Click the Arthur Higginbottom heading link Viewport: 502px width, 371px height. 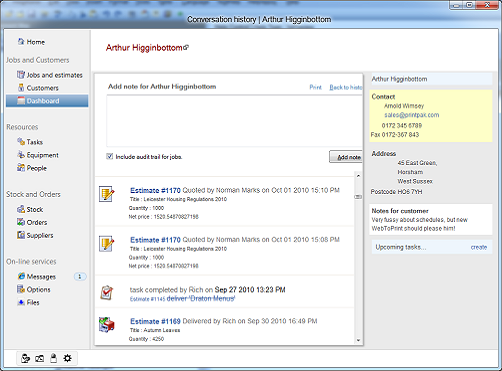pyautogui.click(x=144, y=48)
